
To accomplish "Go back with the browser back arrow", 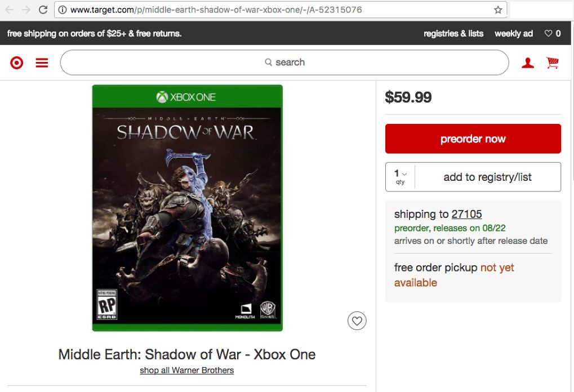I will [9, 10].
